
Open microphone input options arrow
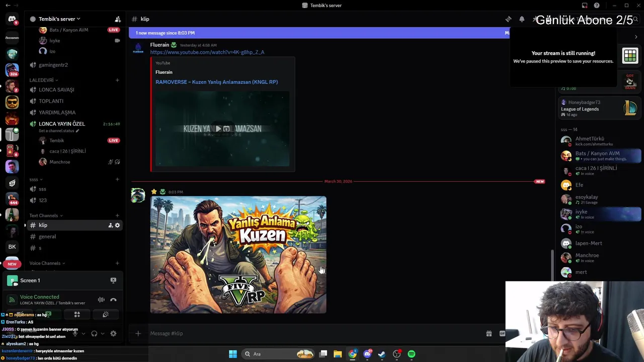coord(84,333)
